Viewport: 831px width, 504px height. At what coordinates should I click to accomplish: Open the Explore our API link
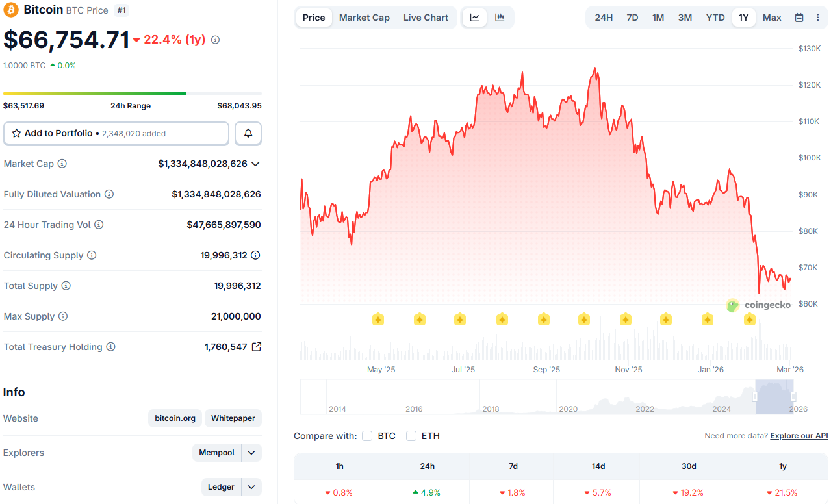[799, 436]
